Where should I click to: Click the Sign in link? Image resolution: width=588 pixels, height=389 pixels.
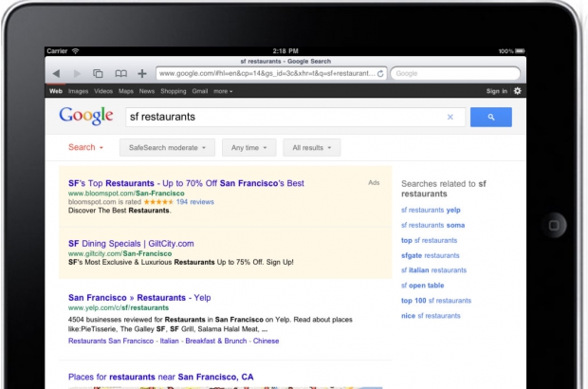(497, 91)
